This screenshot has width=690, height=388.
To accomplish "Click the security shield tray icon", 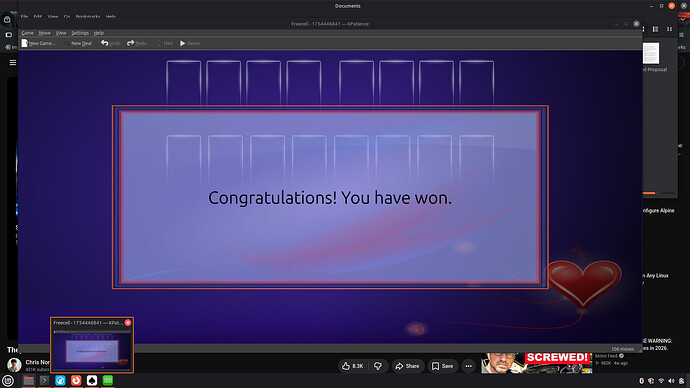I will click(x=651, y=381).
